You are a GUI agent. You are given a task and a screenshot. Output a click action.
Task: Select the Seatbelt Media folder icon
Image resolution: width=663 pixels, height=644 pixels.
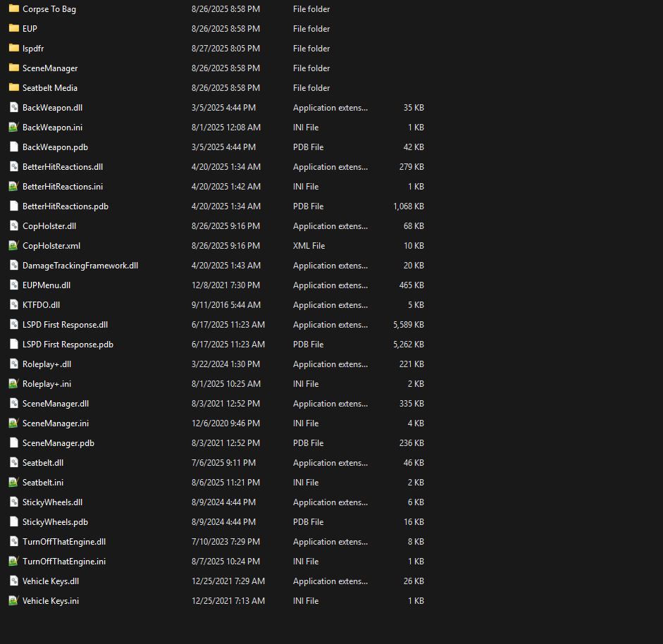click(x=14, y=87)
